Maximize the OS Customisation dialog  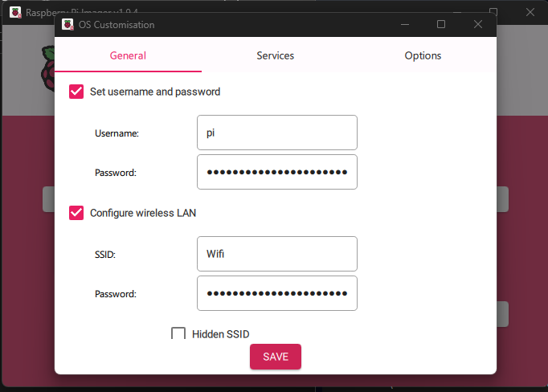point(441,24)
